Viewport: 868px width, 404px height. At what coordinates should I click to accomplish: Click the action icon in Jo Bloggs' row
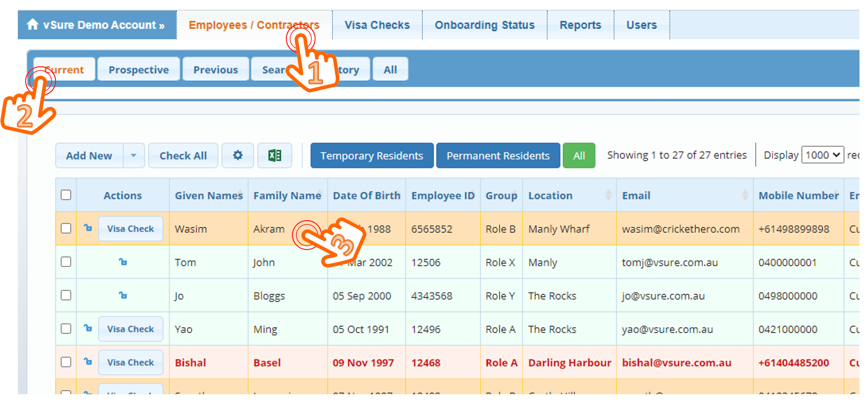tap(123, 295)
